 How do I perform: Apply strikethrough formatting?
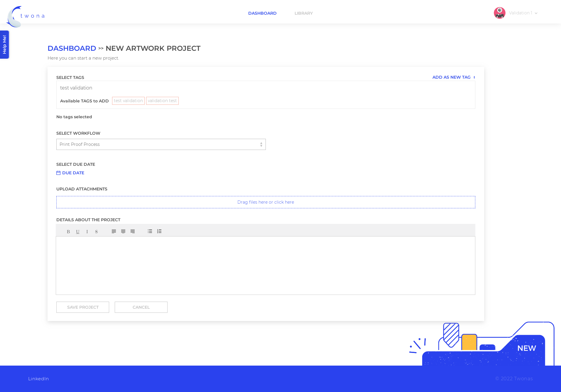pyautogui.click(x=97, y=232)
